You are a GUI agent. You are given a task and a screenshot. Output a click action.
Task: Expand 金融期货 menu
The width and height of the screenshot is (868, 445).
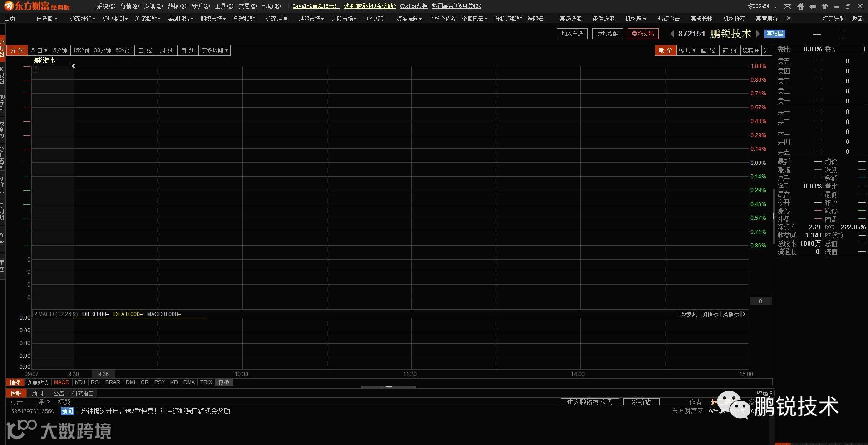pos(180,19)
